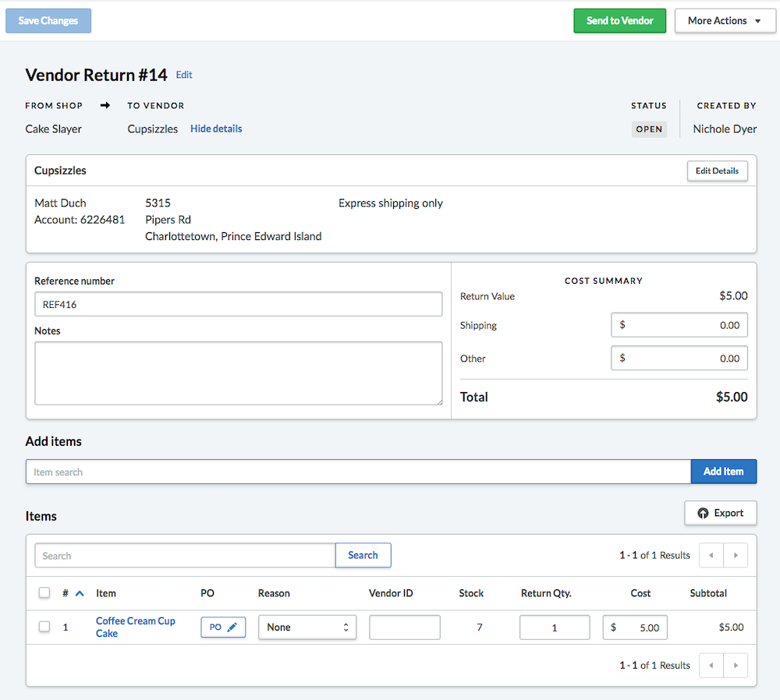This screenshot has height=700, width=780.
Task: Click the PO edit pencil button
Action: click(x=223, y=627)
